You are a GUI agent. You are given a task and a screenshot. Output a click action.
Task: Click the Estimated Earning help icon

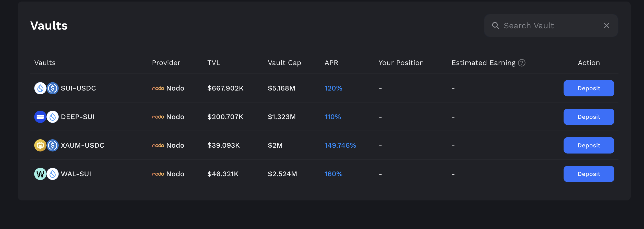tap(522, 63)
